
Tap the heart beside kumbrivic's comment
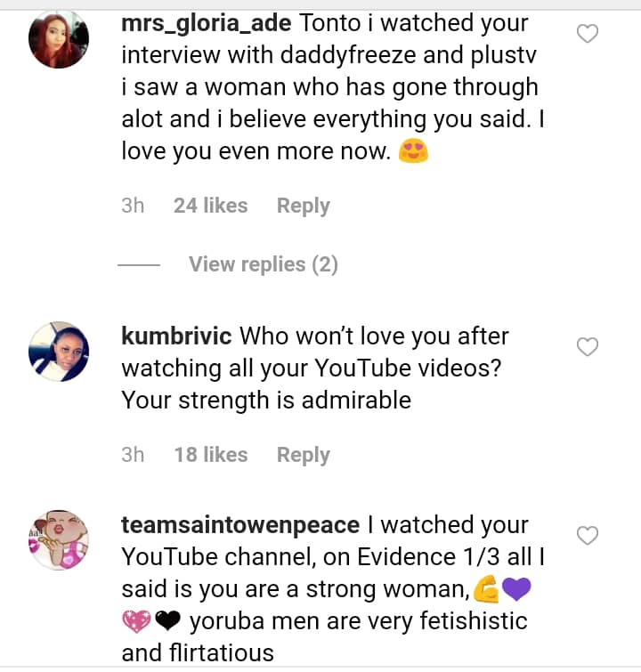pos(588,347)
